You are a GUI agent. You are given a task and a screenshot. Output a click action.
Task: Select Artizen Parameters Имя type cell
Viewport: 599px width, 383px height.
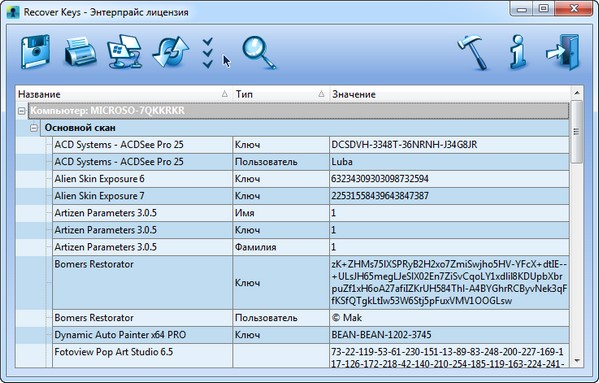tap(281, 213)
